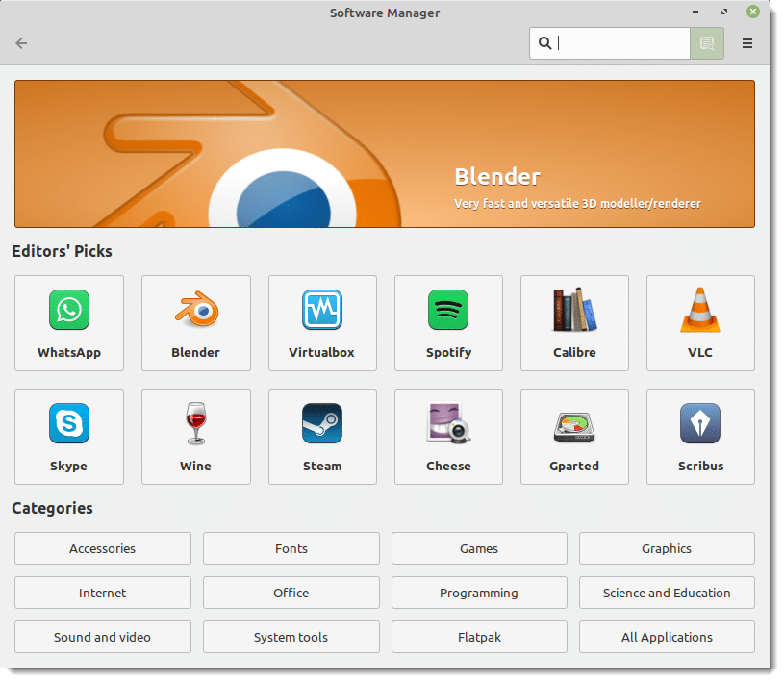Open the Steam app tile
784x682 pixels.
[x=322, y=439]
